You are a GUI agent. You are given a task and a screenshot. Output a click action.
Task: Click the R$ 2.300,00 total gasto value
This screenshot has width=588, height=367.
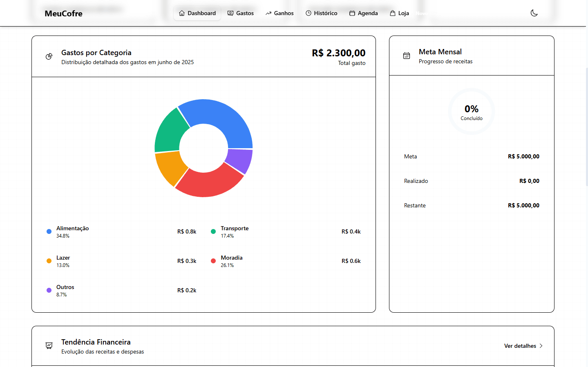pos(339,53)
